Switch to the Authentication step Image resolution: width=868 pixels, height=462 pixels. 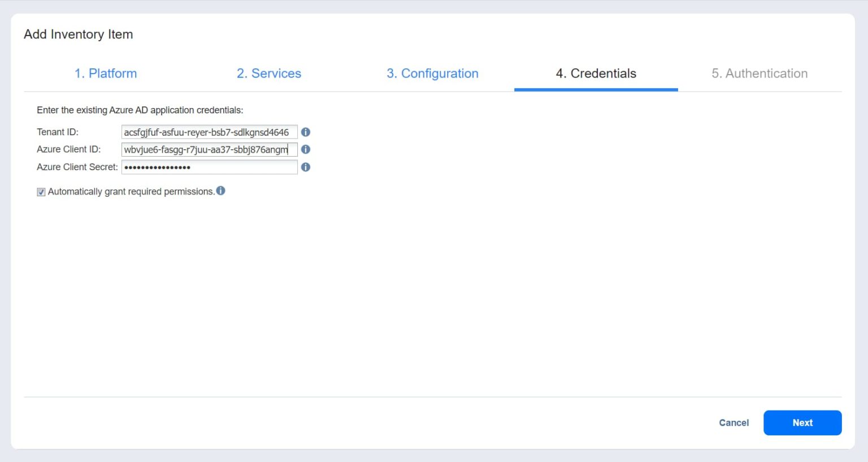759,73
